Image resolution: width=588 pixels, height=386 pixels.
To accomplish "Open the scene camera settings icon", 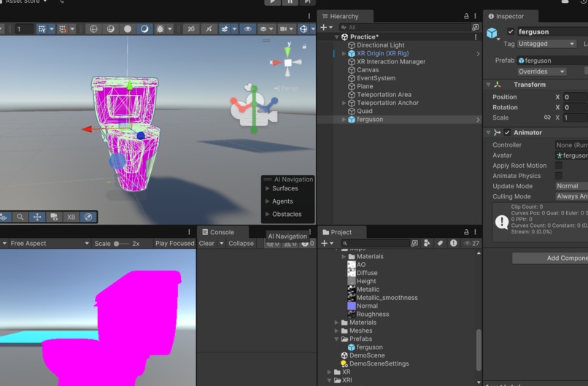I will [284, 29].
